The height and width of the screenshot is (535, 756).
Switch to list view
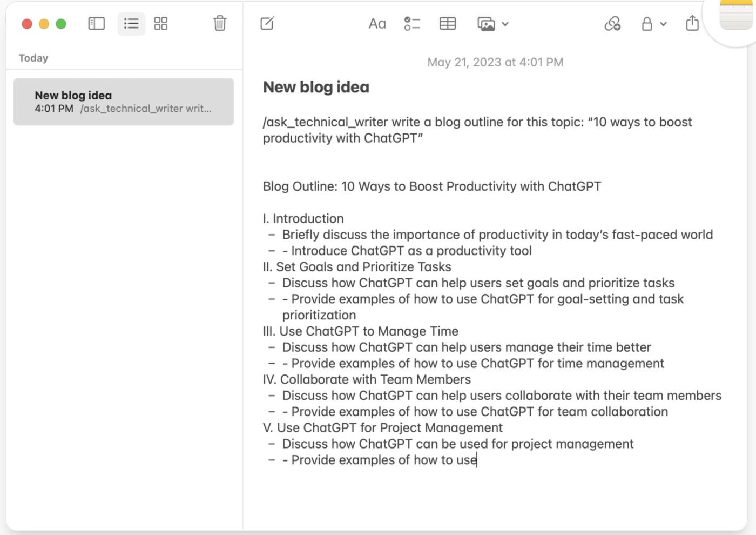131,24
